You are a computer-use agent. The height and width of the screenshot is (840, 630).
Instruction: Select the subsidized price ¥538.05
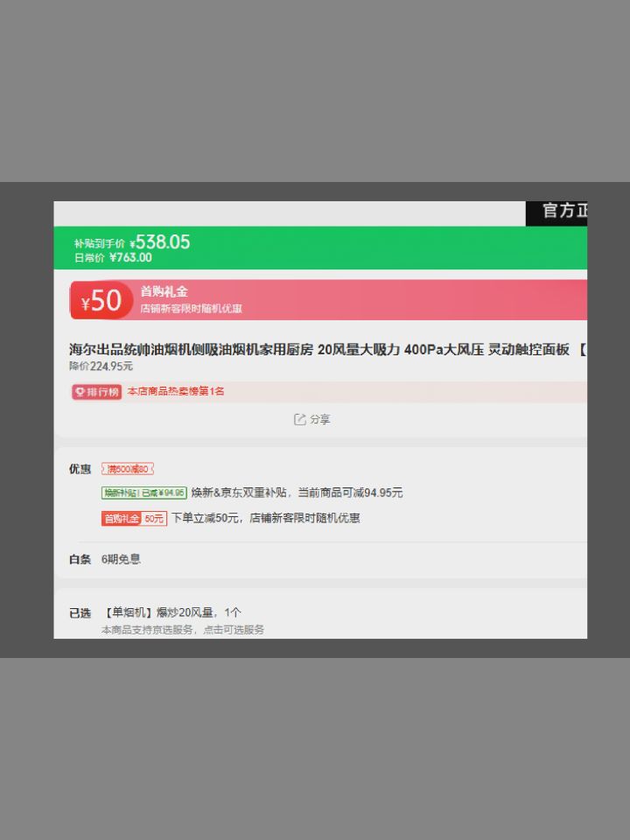pos(159,242)
